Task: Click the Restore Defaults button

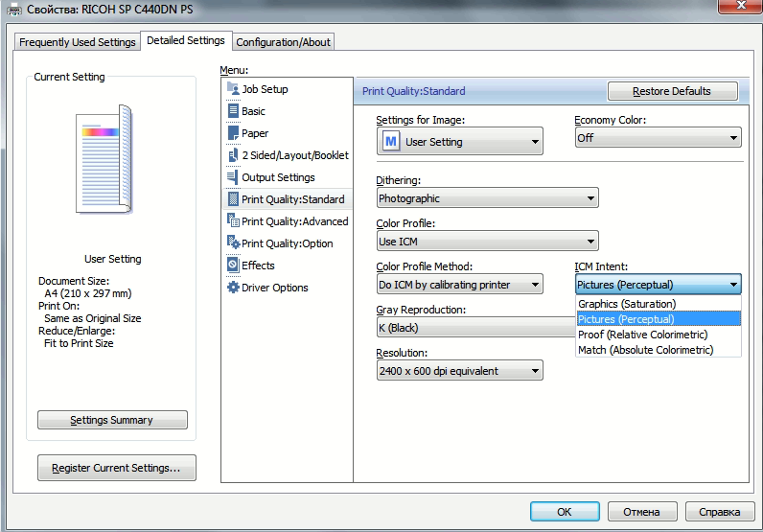Action: point(672,91)
